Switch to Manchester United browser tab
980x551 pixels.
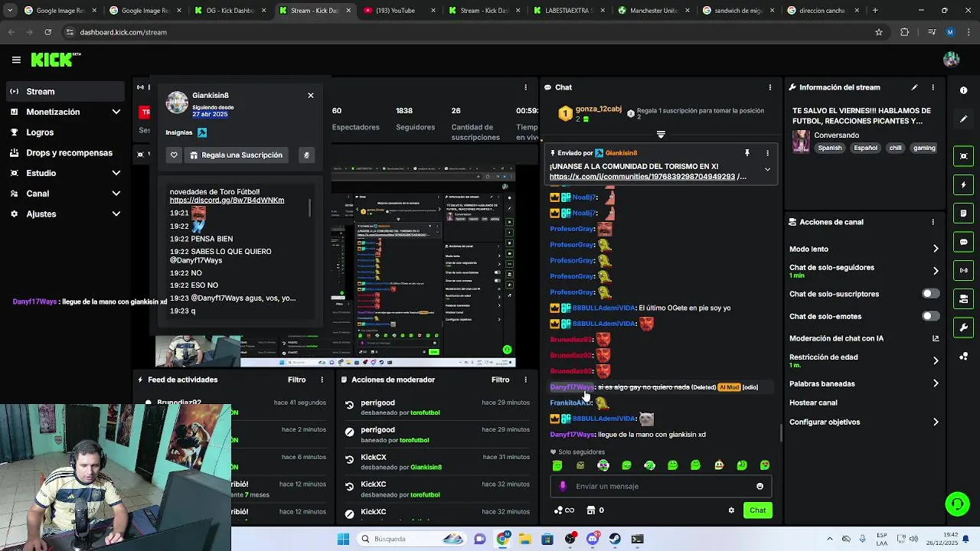coord(653,11)
